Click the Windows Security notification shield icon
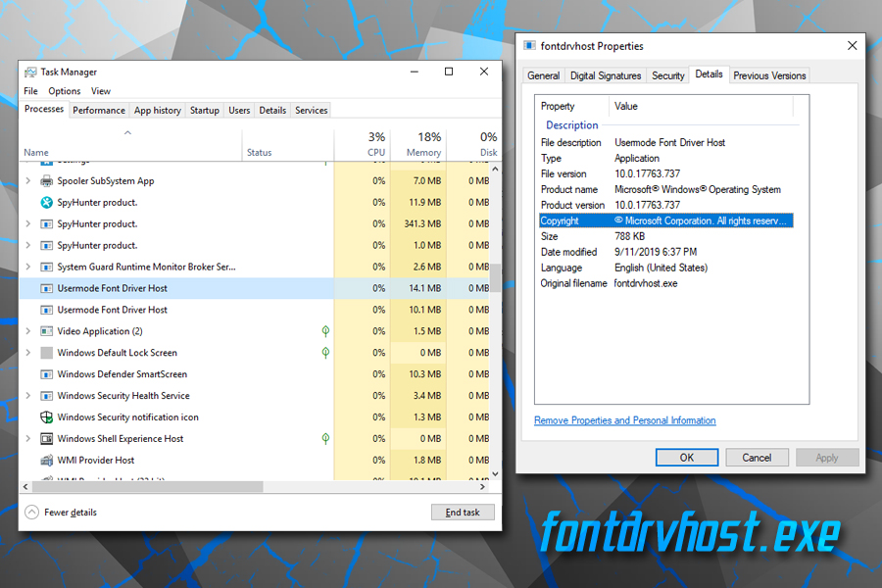Viewport: 882px width, 588px height. 47,416
